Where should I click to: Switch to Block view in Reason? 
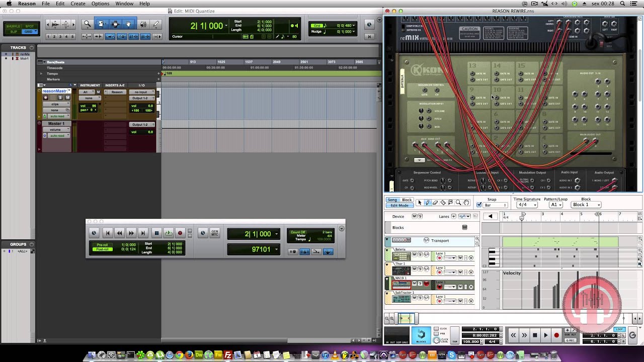(407, 200)
